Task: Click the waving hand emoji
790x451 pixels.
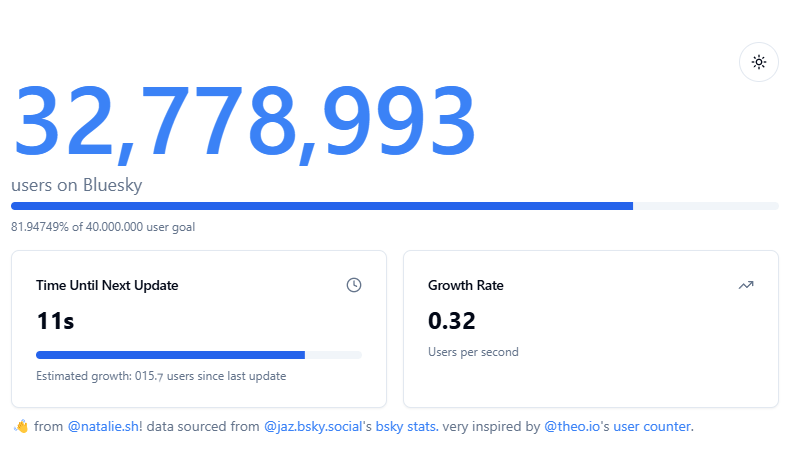Action: click(20, 427)
